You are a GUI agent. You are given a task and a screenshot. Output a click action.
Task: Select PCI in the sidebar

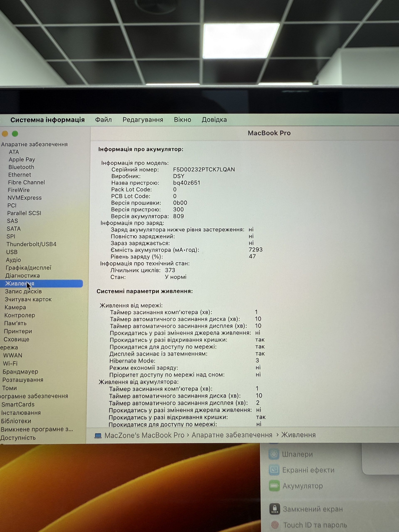point(12,205)
